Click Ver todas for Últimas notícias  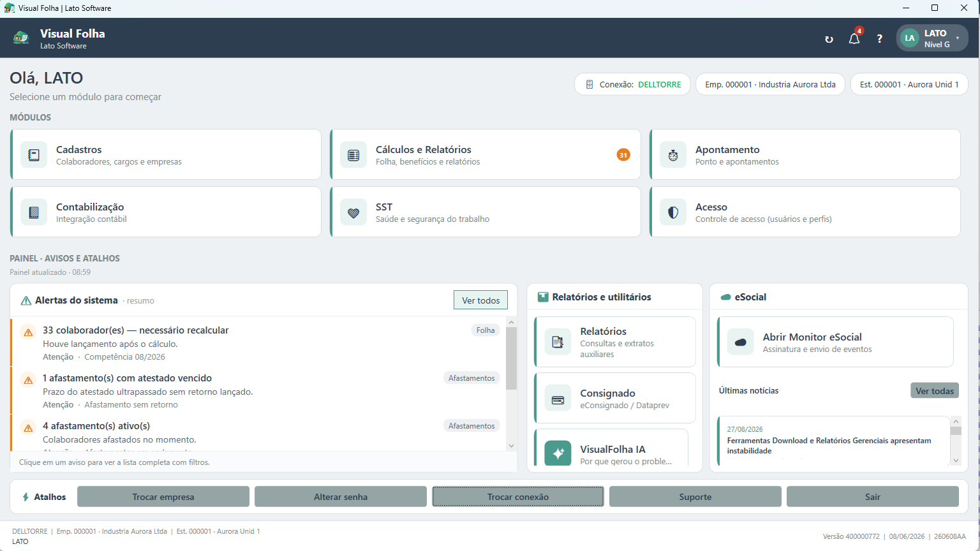pyautogui.click(x=935, y=391)
